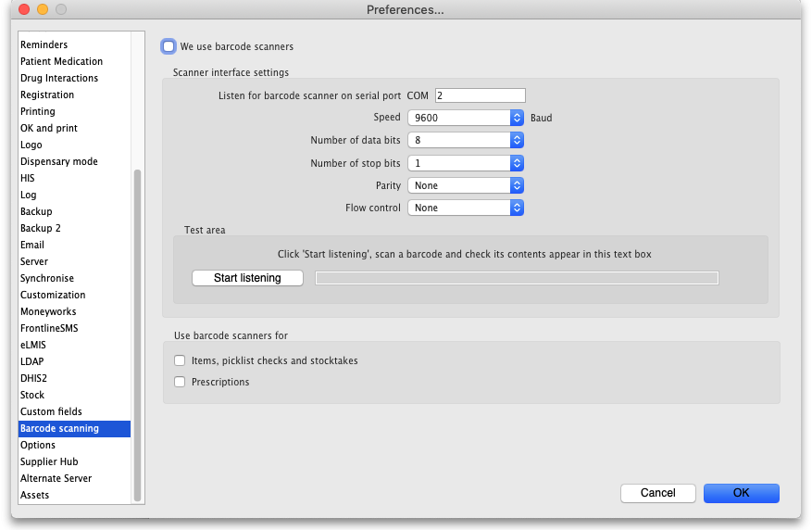Viewport: 812px width, 530px height.
Task: Open the Number of stop bits dropdown
Action: coord(466,163)
